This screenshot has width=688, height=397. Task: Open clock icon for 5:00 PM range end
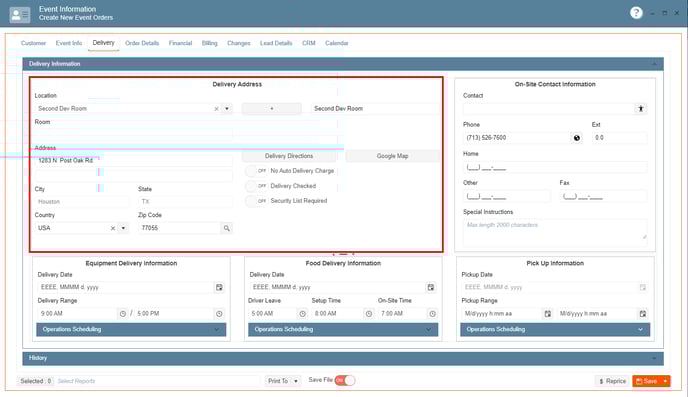point(219,314)
